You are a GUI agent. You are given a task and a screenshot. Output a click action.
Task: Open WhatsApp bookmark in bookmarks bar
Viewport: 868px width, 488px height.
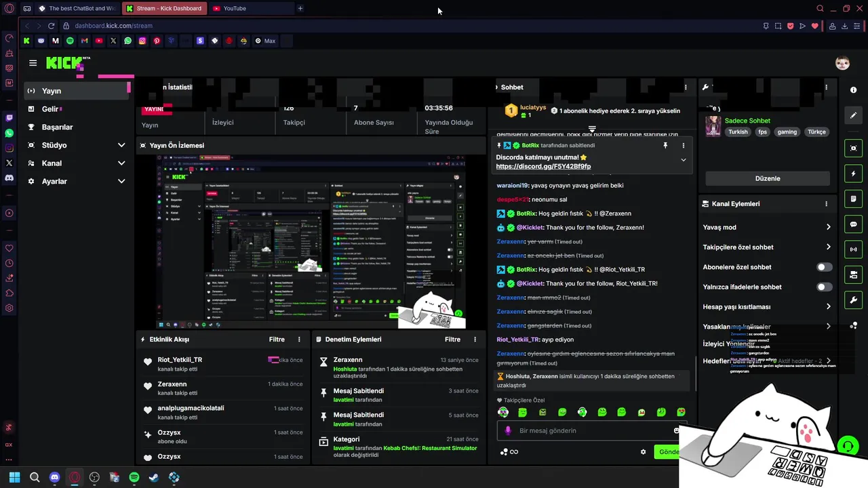click(127, 41)
